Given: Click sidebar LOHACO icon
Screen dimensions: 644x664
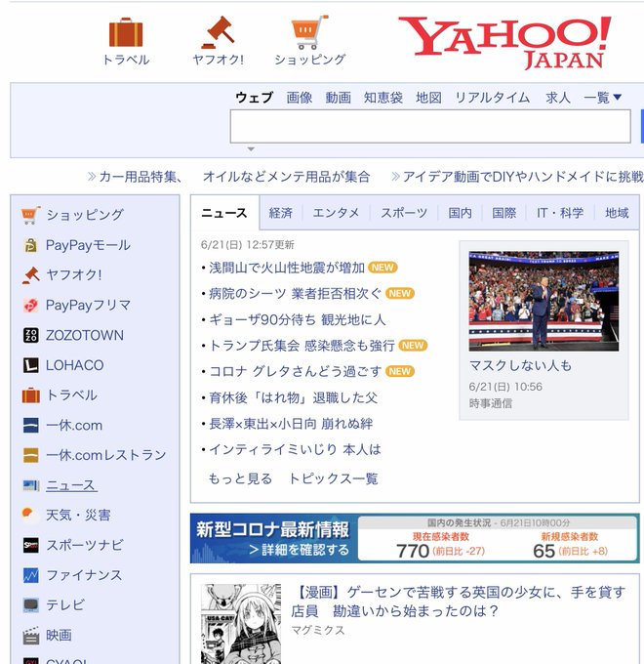Looking at the screenshot, I should (31, 365).
